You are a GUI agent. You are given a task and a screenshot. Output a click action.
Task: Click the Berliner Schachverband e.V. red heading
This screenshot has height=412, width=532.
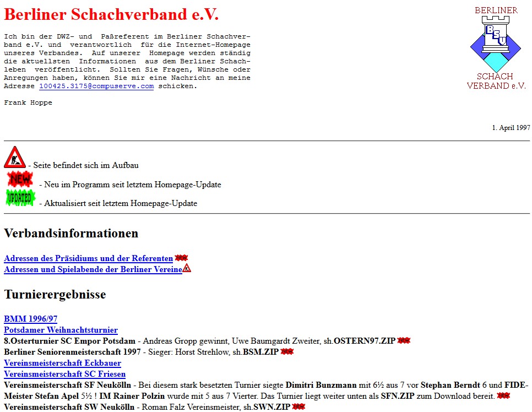click(x=111, y=15)
